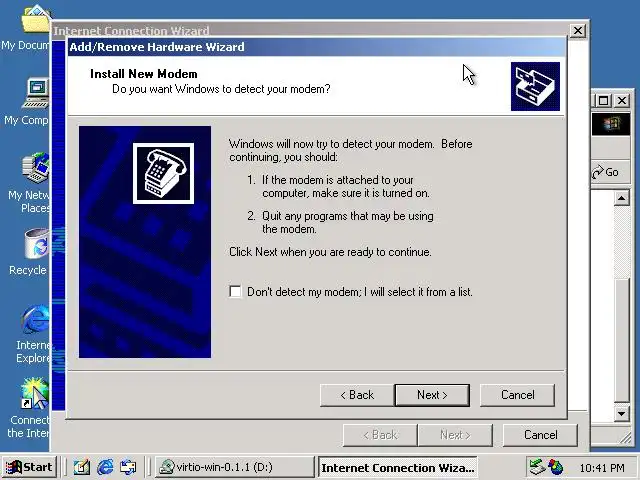640x480 pixels.
Task: Click Next in Add/Remove Hardware Wizard
Action: [432, 395]
